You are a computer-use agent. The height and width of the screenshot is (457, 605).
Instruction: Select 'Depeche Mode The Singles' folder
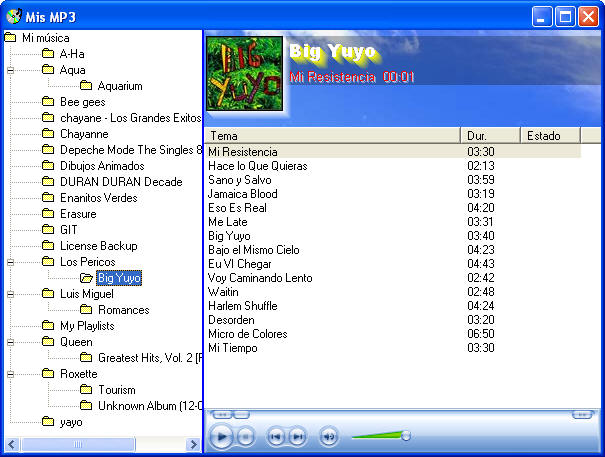point(131,150)
